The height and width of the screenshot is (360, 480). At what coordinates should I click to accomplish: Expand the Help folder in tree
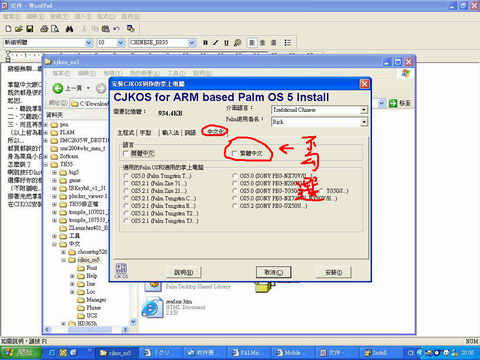tap(72, 276)
